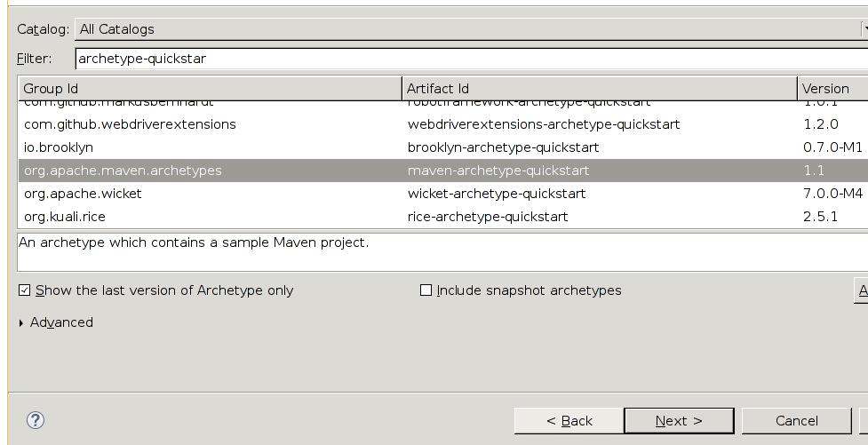Select the wicket-archetype-quickstart row
Viewport: 868px width, 445px height.
(497, 194)
